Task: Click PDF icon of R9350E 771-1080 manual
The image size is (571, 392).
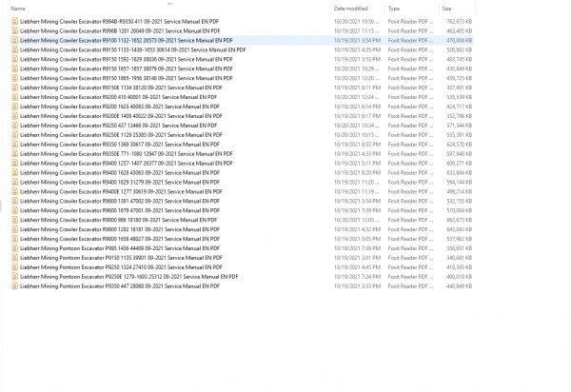Action: [14, 154]
